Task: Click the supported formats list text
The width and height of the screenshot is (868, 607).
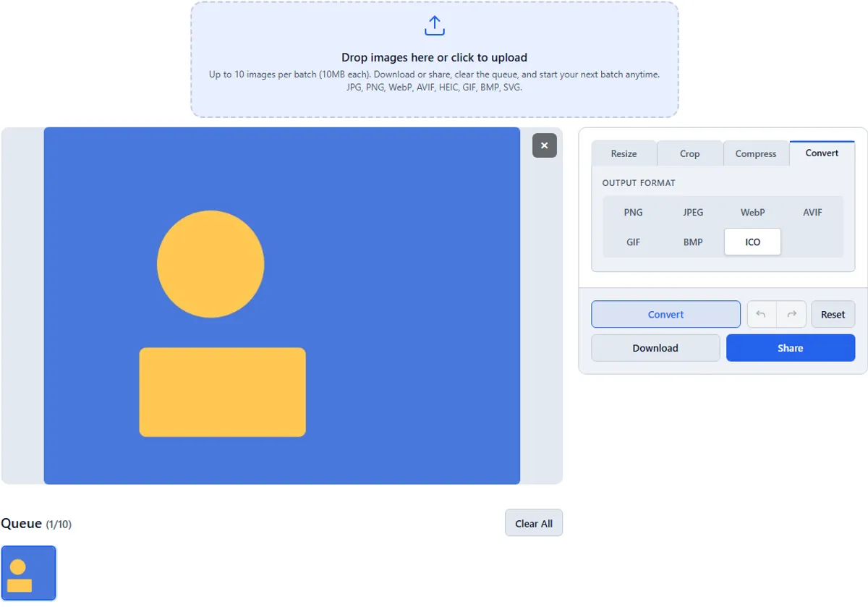Action: tap(434, 88)
